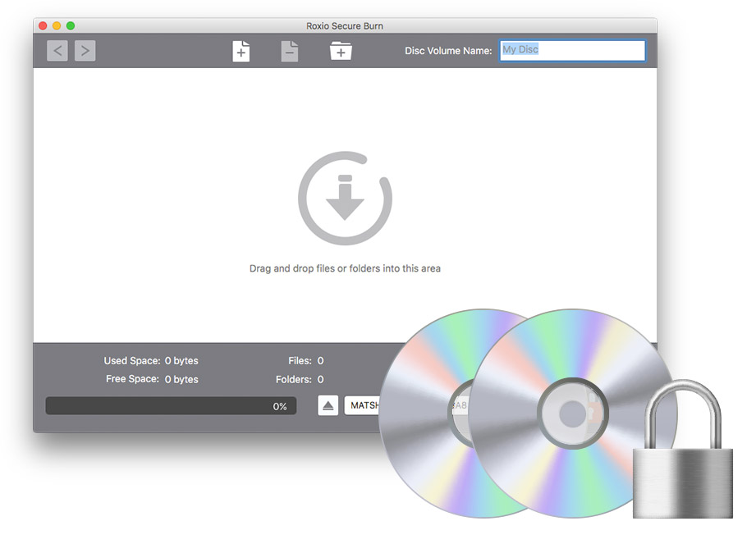
Task: Go back with the left arrow button
Action: coord(57,51)
